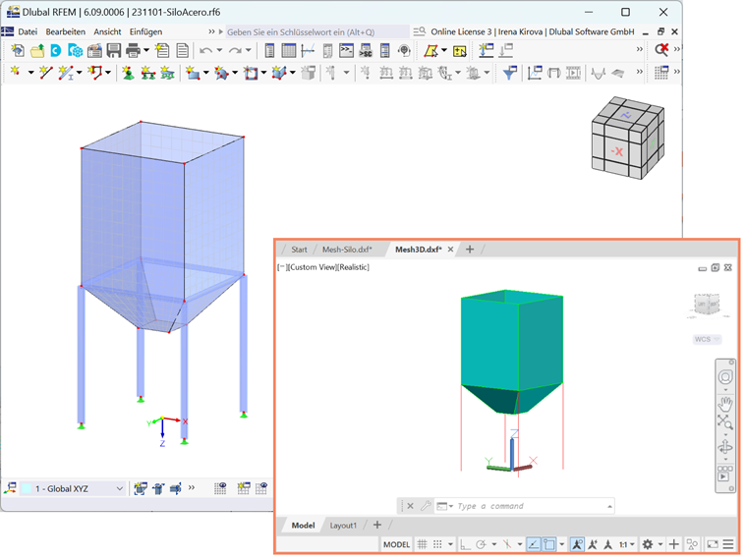
Task: Create a new node in RFEM
Action: click(16, 73)
